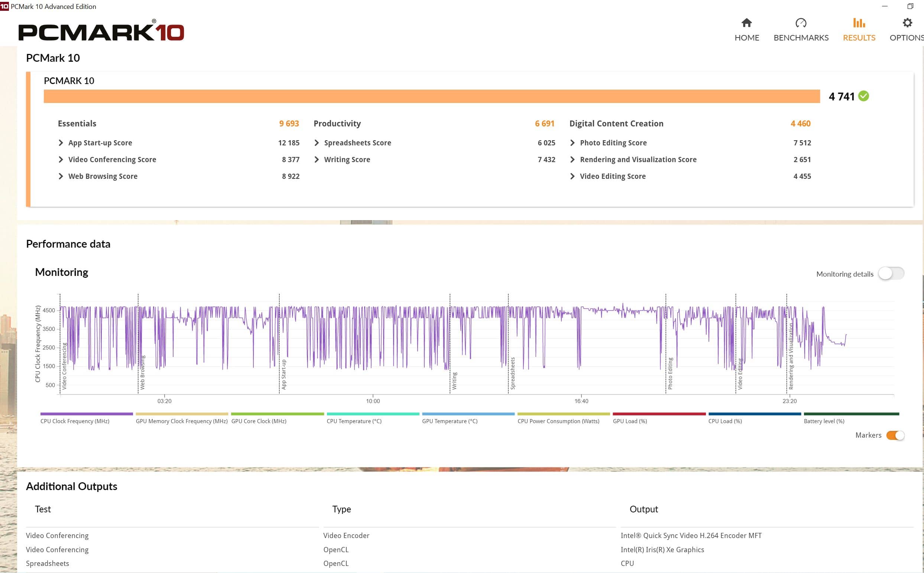Open the Benchmarks gauge icon

801,23
